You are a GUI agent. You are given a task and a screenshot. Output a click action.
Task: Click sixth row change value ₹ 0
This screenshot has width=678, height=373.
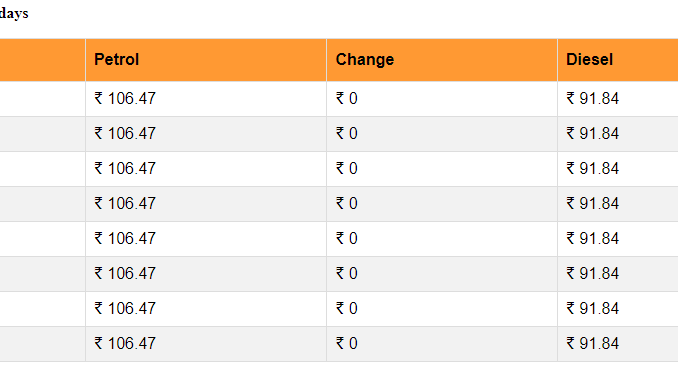[x=347, y=274]
